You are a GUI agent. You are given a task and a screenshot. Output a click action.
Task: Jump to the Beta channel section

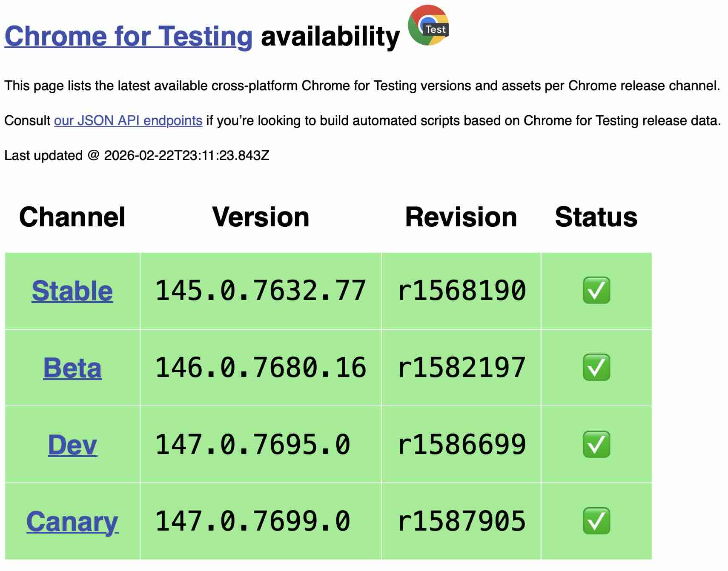click(x=72, y=368)
